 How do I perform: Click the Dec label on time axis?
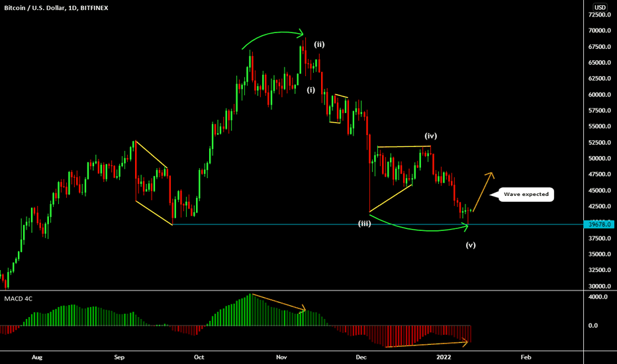[361, 357]
